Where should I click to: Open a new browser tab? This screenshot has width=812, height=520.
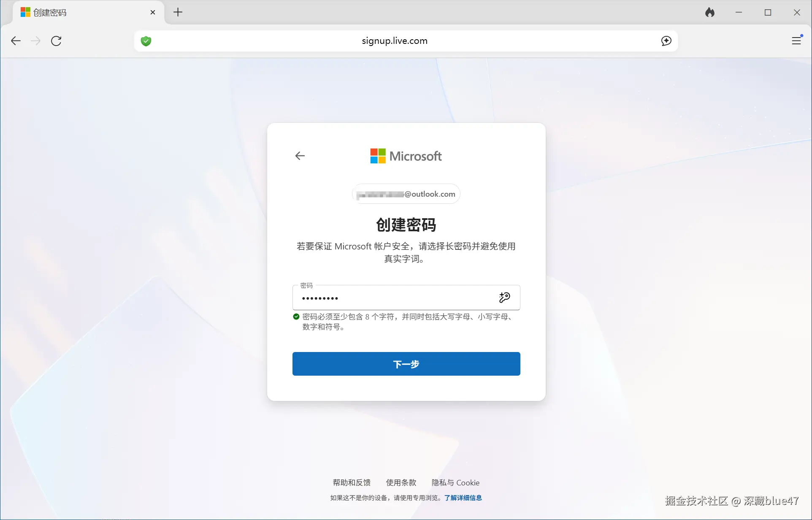point(178,12)
